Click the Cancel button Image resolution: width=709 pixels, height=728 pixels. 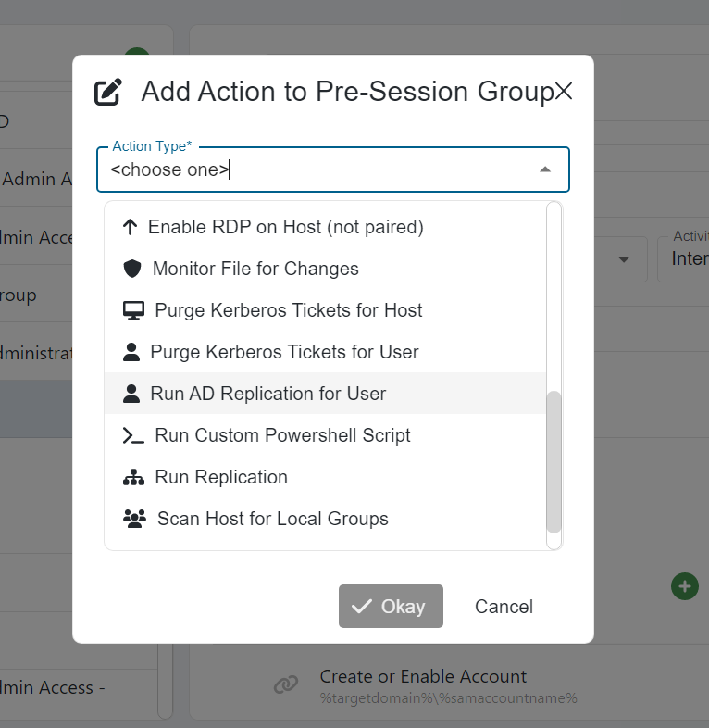[x=504, y=607]
